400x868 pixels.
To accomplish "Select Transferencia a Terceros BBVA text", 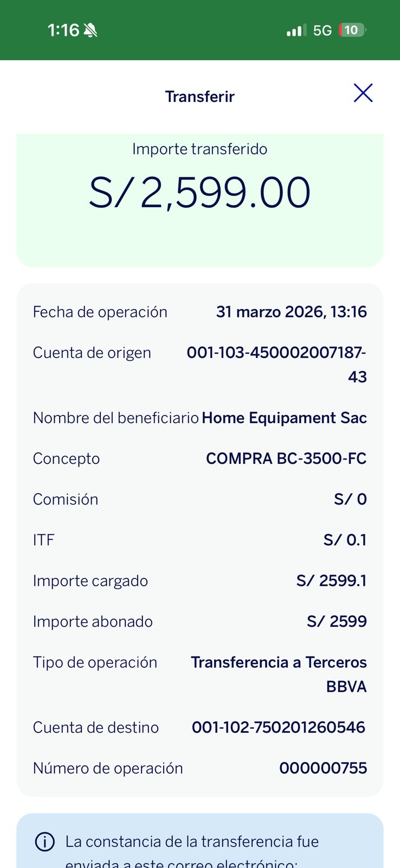I will click(279, 674).
